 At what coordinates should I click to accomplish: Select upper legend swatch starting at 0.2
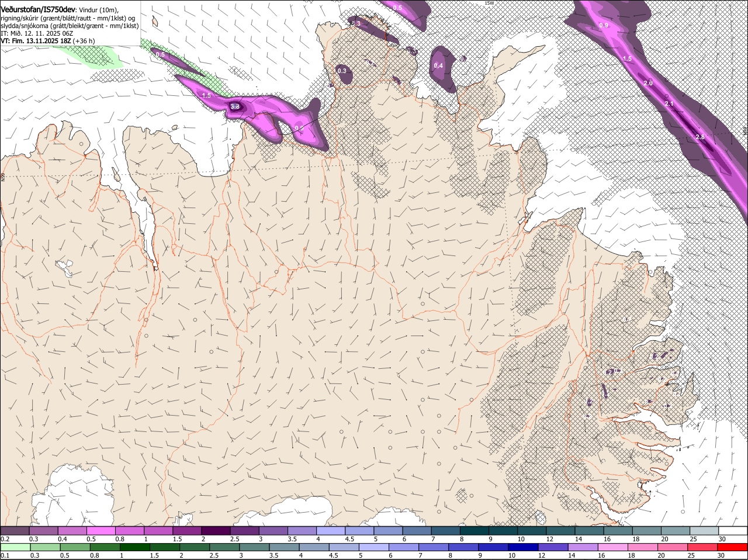pos(15,531)
